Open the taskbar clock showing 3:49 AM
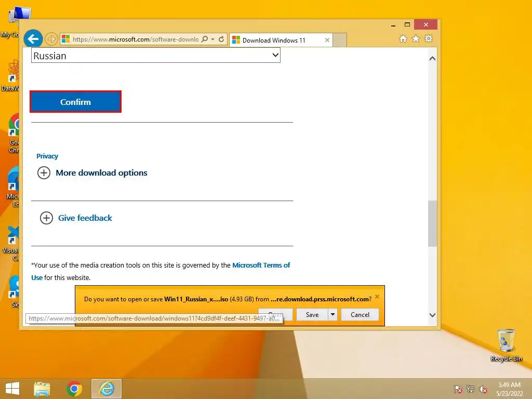 click(x=509, y=389)
